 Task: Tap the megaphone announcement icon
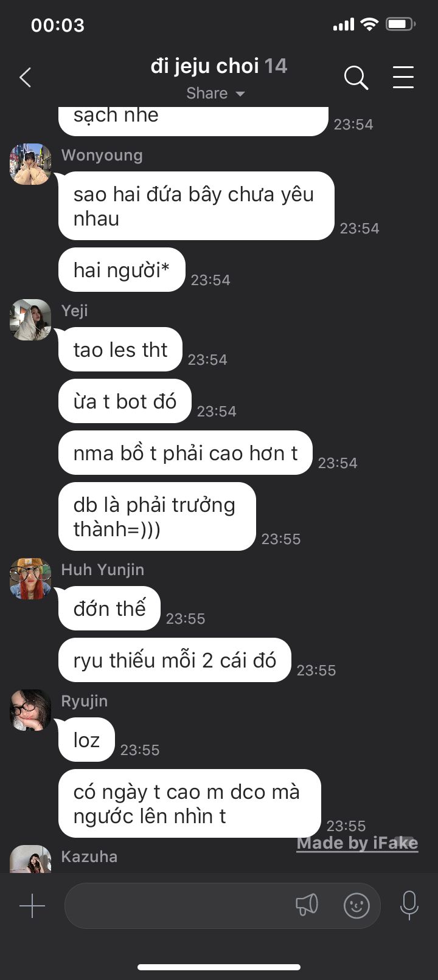pos(307,905)
